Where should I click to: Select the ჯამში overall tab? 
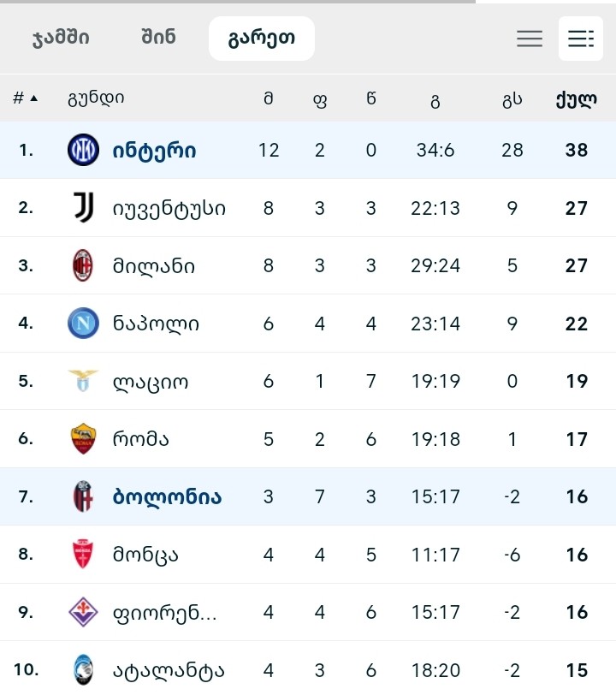pos(61,39)
